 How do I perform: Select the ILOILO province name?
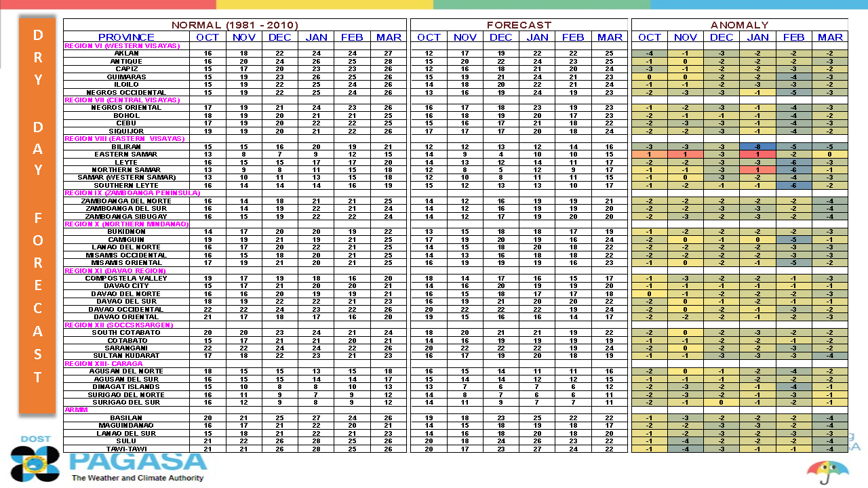[126, 84]
